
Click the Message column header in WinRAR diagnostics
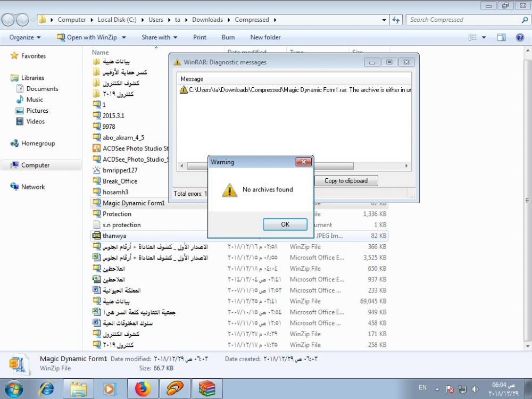(192, 79)
